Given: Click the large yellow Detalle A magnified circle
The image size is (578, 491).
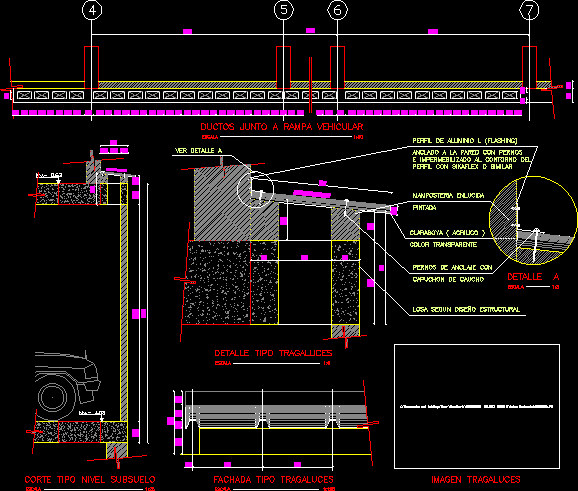Looking at the screenshot, I should pyautogui.click(x=533, y=220).
